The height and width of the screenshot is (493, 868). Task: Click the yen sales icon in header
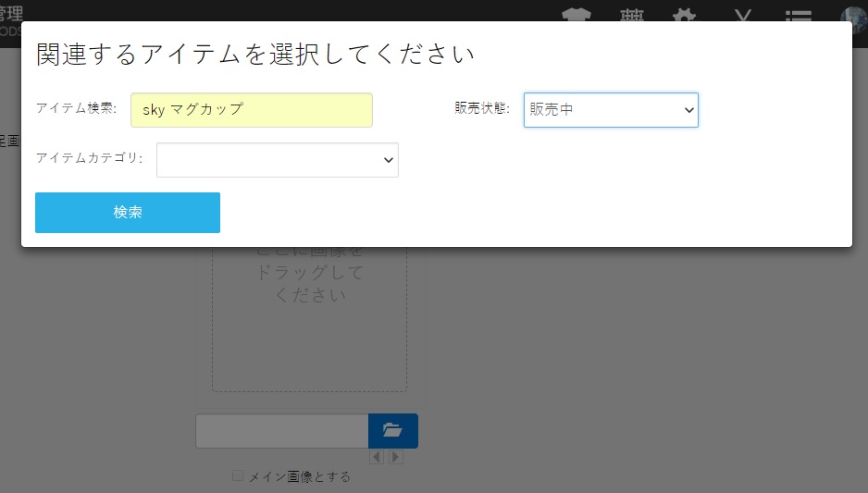click(x=741, y=14)
